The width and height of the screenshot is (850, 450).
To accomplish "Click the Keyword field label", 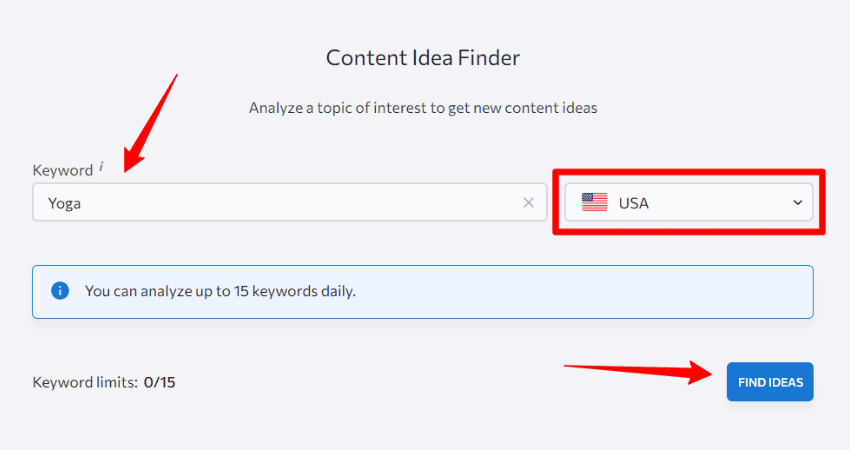I will (63, 170).
